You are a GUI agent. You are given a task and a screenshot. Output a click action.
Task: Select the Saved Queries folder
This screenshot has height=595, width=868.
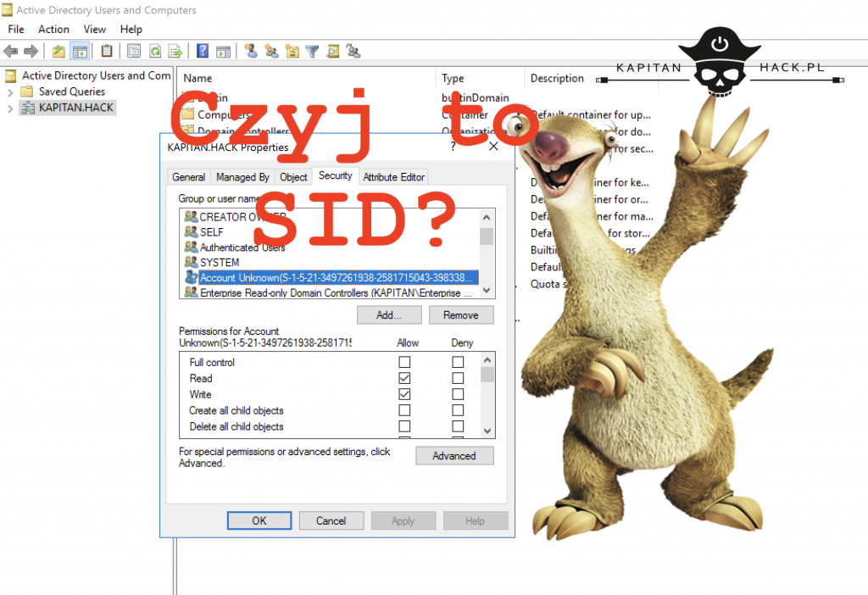(71, 92)
